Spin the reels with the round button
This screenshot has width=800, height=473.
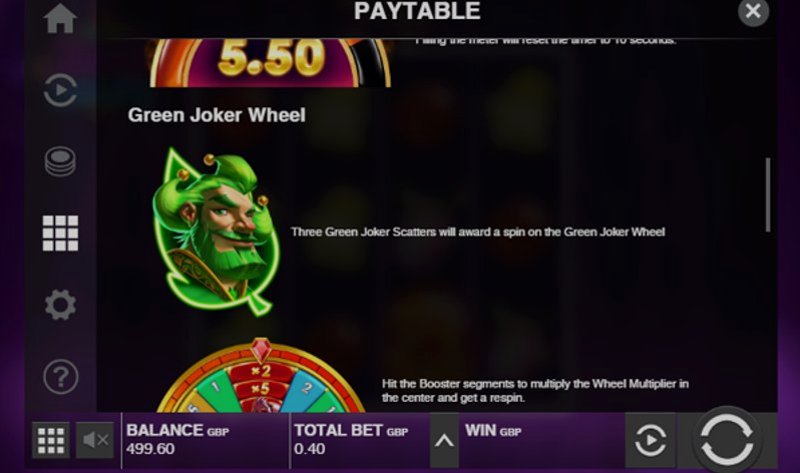[727, 439]
